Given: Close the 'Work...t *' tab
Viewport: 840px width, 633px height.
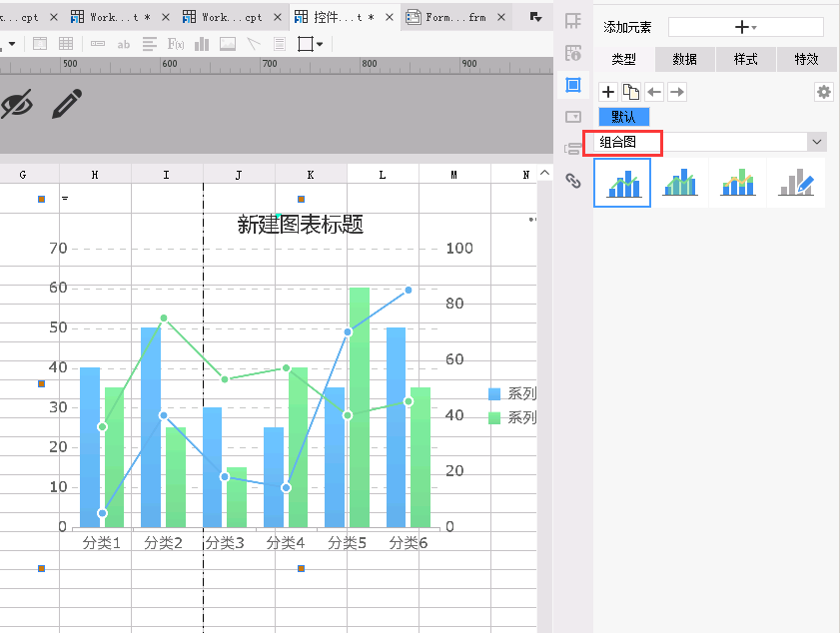Looking at the screenshot, I should pyautogui.click(x=166, y=17).
